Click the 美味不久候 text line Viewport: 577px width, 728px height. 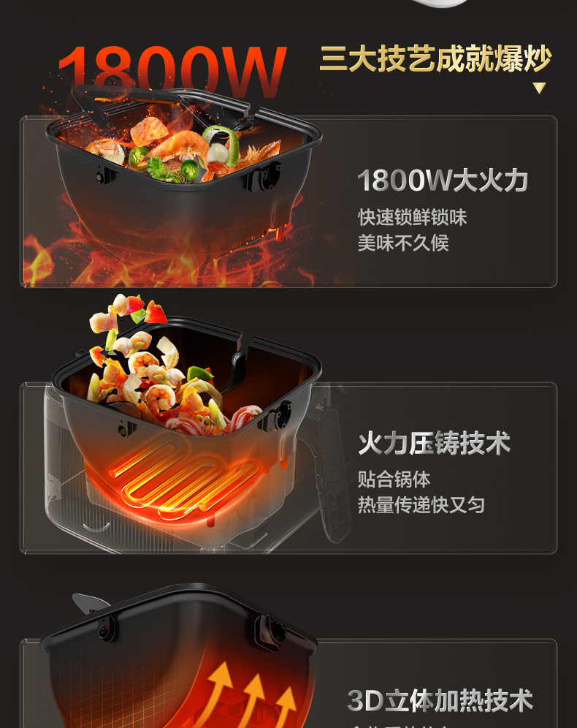point(403,243)
